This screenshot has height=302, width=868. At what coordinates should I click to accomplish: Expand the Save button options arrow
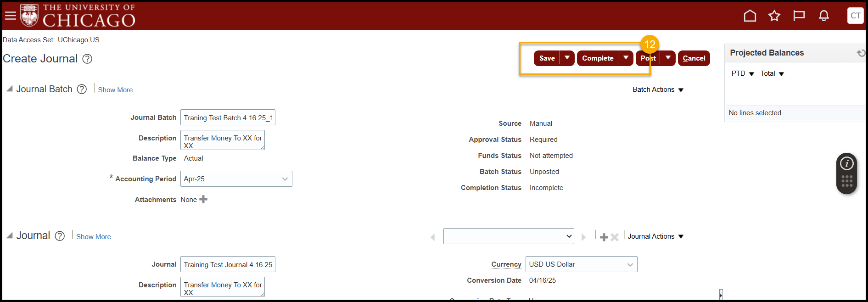567,58
